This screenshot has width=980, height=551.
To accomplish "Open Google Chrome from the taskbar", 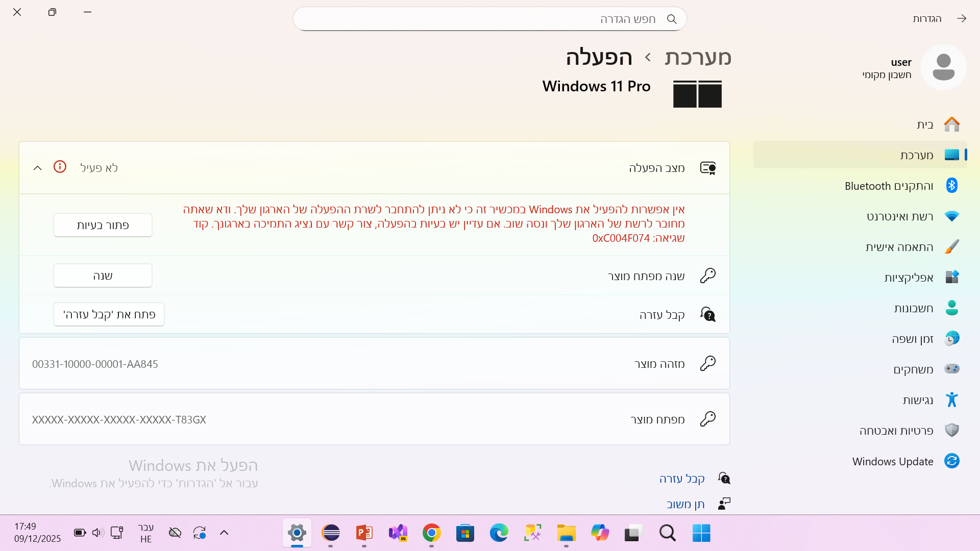I will (431, 533).
